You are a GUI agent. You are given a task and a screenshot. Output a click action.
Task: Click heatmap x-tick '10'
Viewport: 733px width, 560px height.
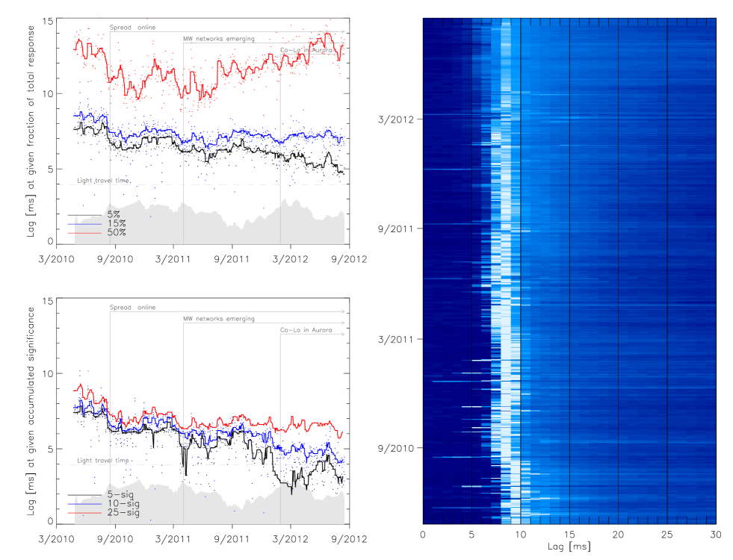tap(520, 535)
